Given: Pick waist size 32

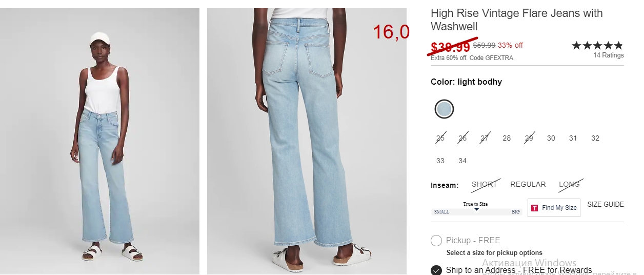Looking at the screenshot, I should 595,138.
